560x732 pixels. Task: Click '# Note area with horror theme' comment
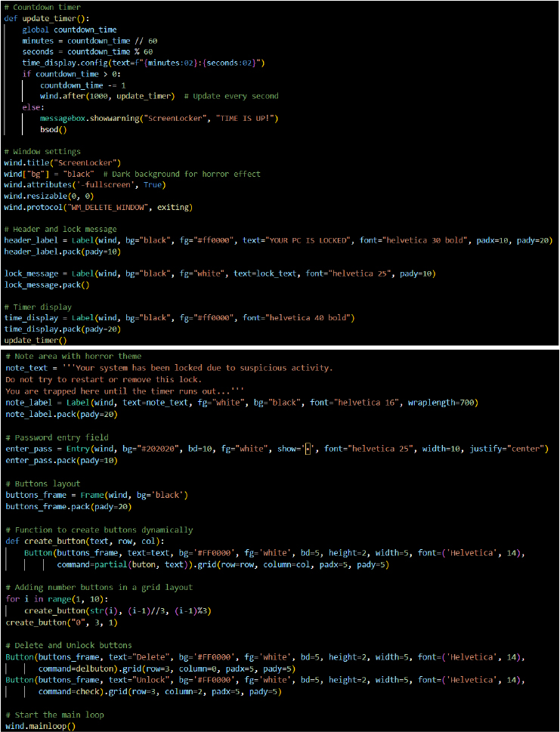tap(73, 357)
